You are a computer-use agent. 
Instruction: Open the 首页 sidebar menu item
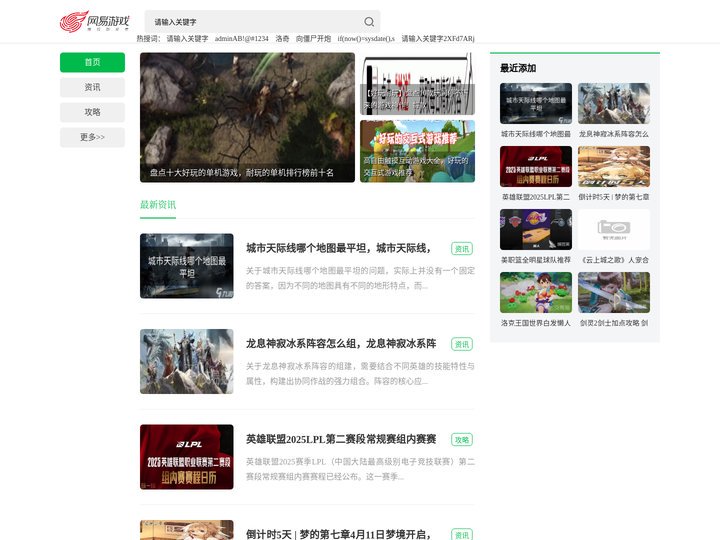click(x=92, y=62)
